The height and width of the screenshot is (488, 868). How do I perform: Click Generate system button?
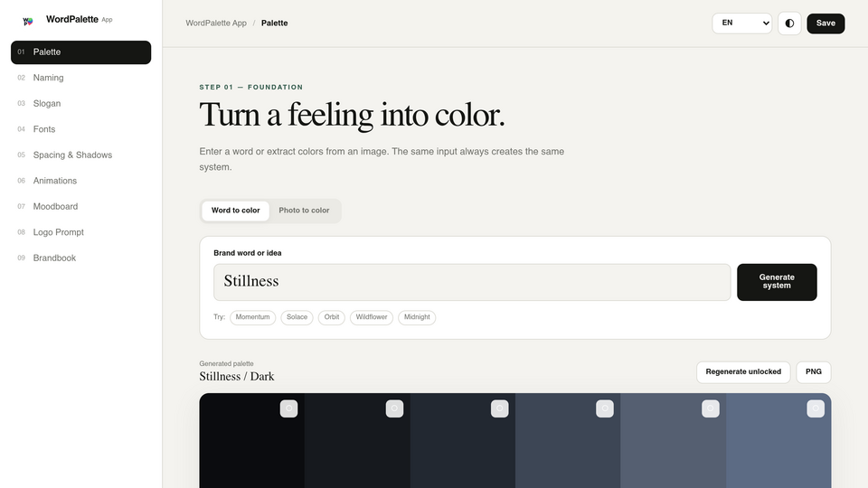777,282
